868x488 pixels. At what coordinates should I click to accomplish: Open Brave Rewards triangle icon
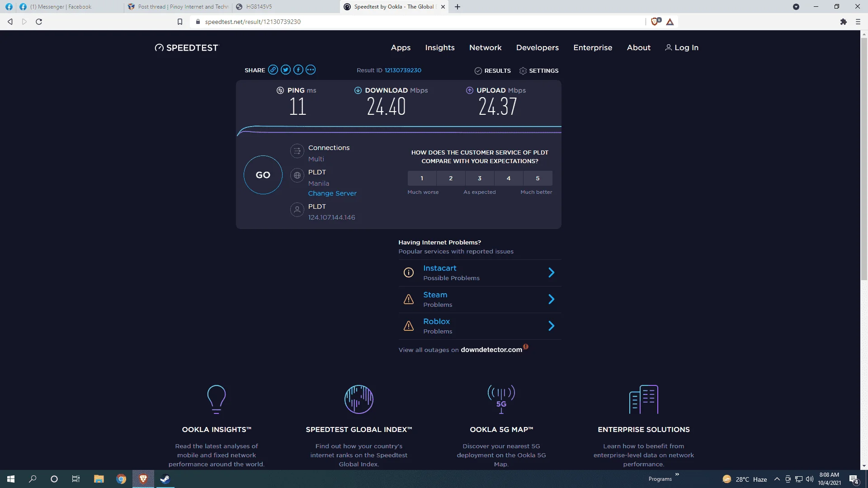670,22
